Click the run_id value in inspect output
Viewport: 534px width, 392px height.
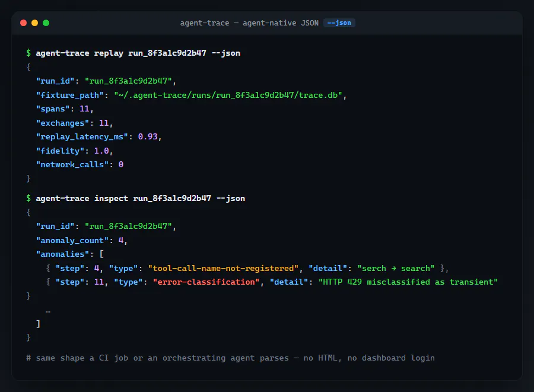pos(128,227)
